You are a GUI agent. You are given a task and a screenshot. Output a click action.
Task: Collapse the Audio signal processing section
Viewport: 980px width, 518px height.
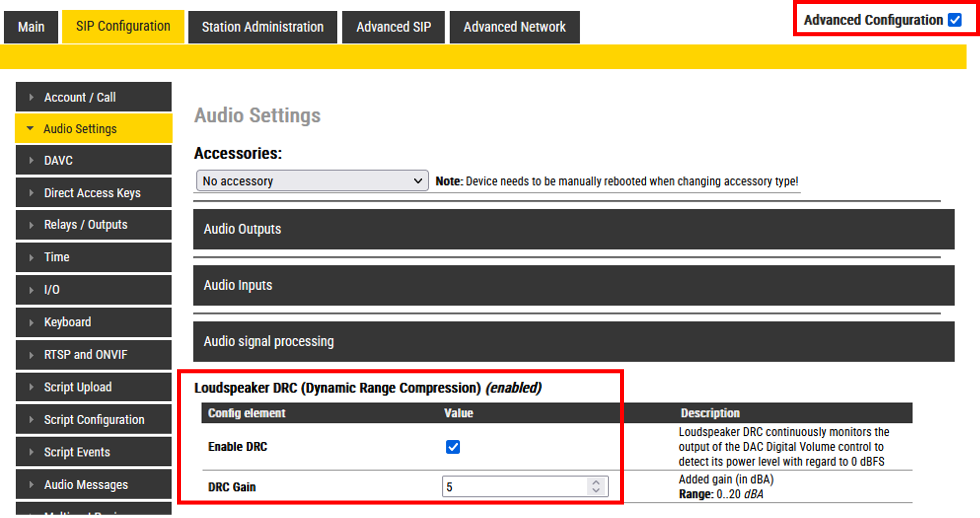[573, 342]
